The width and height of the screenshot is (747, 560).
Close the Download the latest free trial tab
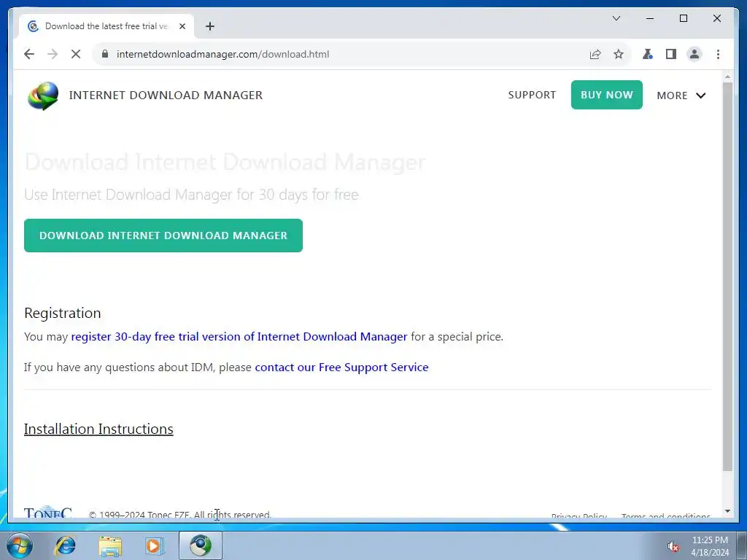click(x=182, y=26)
